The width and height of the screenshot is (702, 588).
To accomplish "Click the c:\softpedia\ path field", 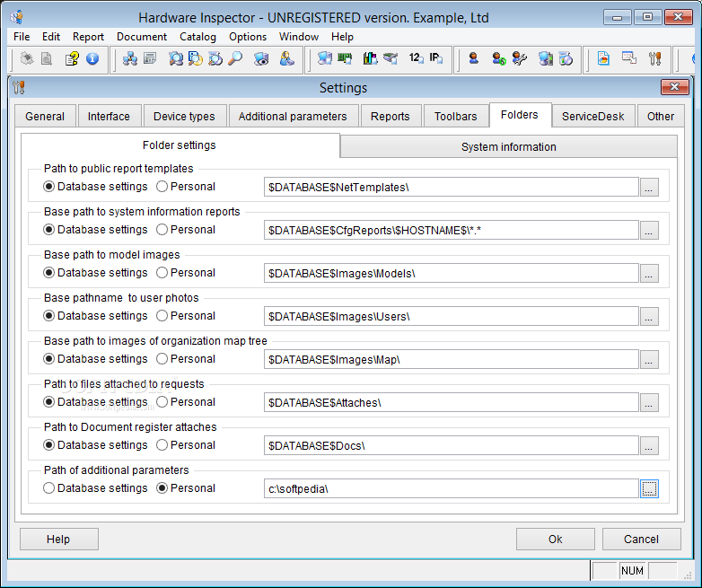I will point(451,488).
